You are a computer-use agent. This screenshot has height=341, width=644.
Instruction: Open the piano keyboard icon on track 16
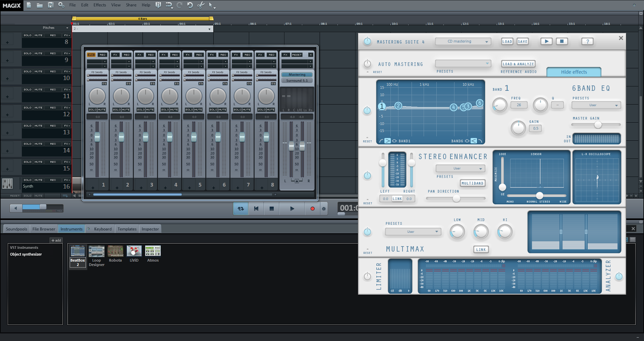pos(7,183)
